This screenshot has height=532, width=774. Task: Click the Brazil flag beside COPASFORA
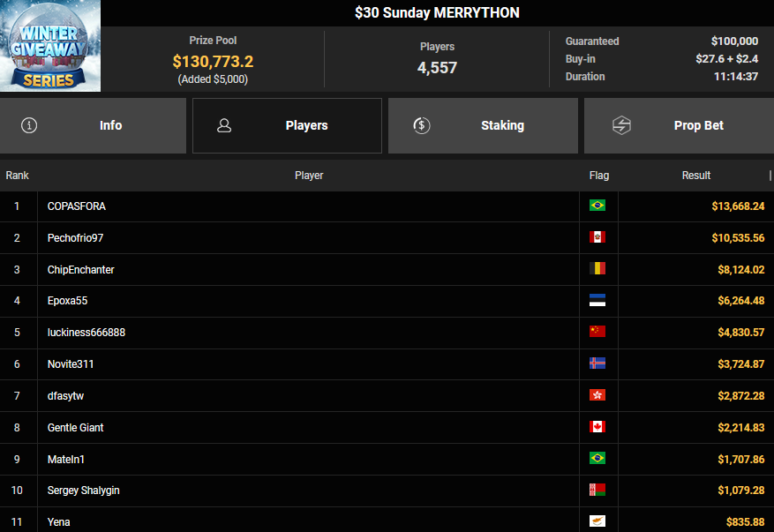(x=597, y=206)
